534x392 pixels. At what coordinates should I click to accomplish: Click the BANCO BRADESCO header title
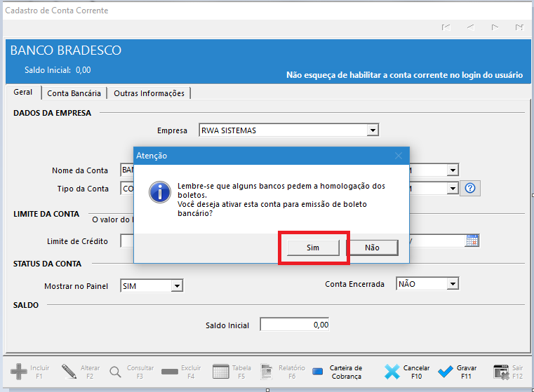click(66, 50)
